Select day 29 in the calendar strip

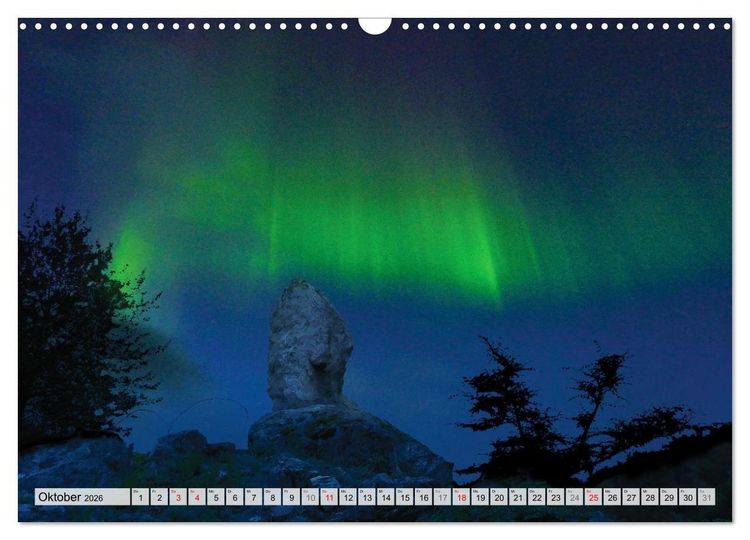670,496
